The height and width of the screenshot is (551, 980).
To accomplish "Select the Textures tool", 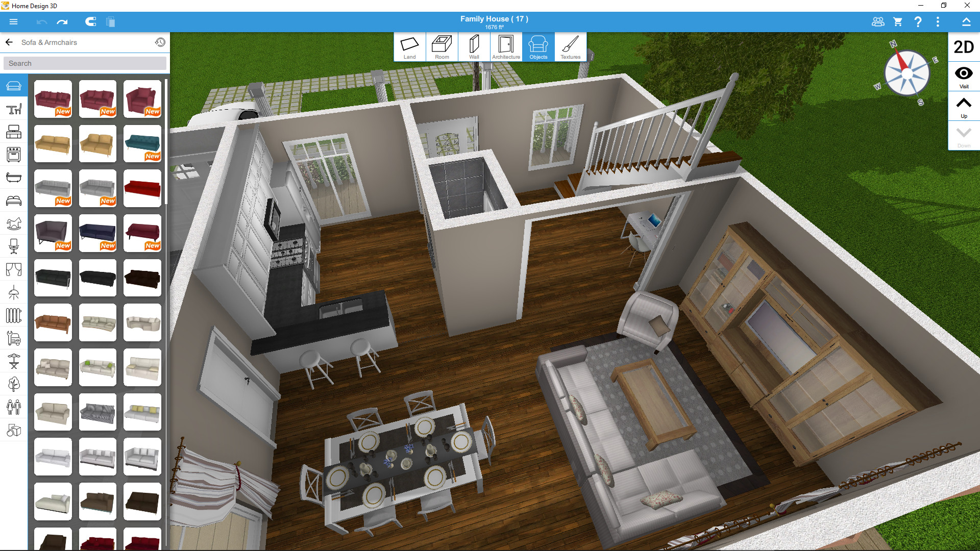I will [569, 48].
